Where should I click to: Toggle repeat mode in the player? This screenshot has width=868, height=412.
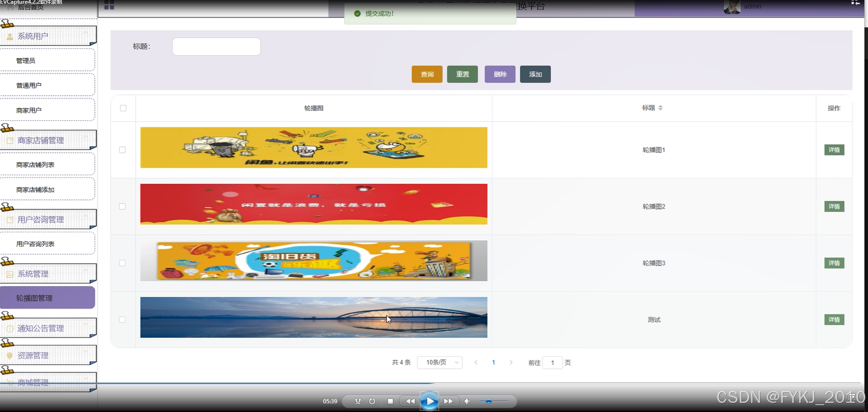372,401
